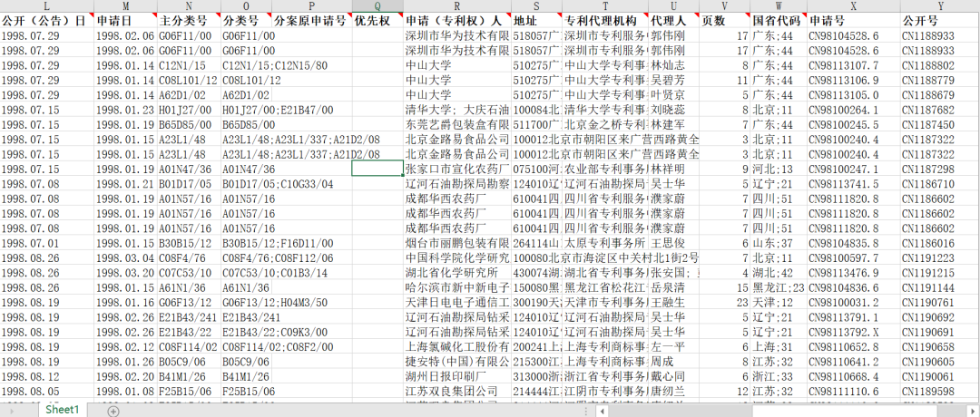The width and height of the screenshot is (980, 417).
Task: Click the 公开（公告）日 header cell
Action: [x=47, y=21]
